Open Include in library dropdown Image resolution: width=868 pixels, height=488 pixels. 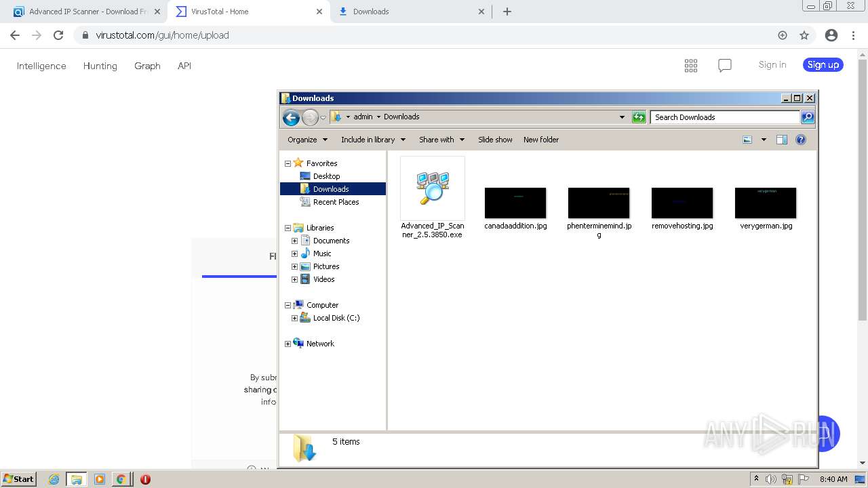[373, 140]
